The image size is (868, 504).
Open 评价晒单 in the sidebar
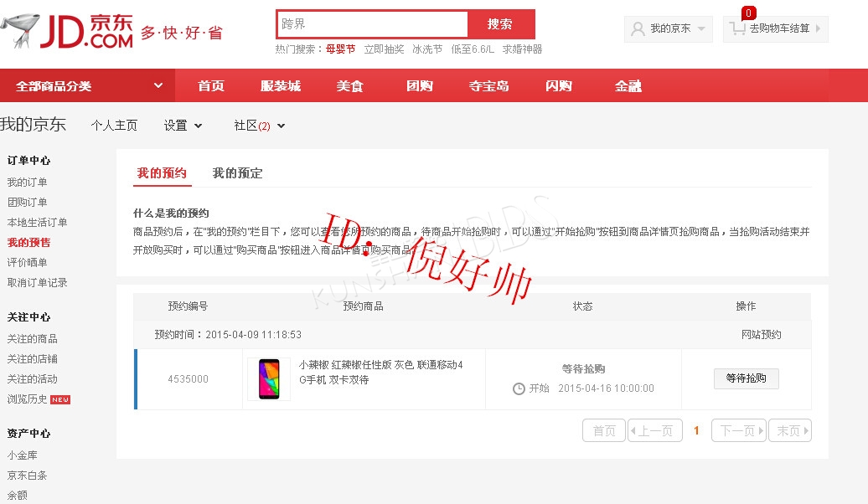(27, 262)
